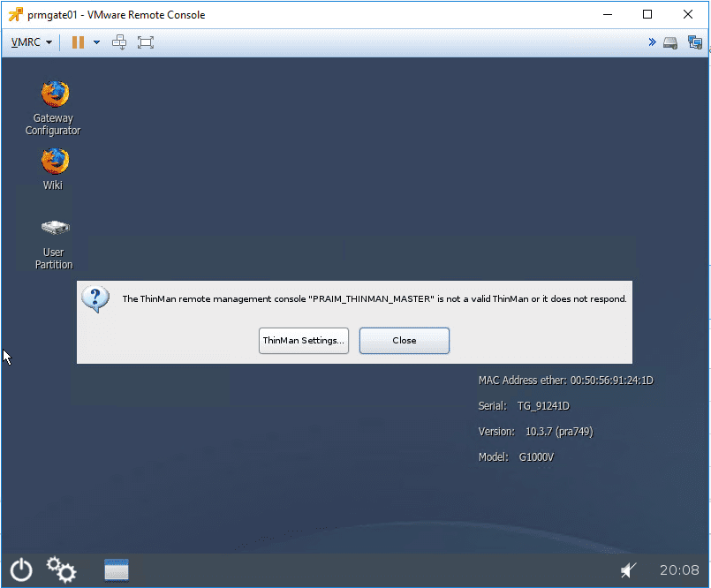Click the Send Ctrl+Alt+Del toolbar icon
This screenshot has height=588, width=711.
118,41
